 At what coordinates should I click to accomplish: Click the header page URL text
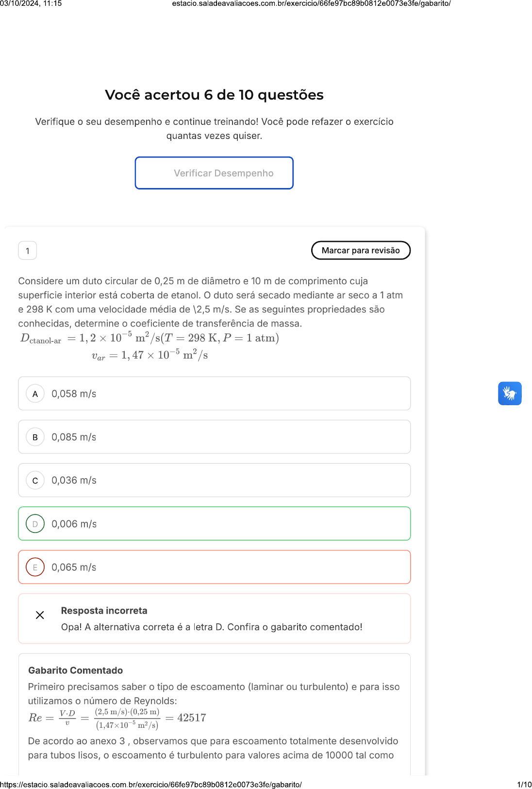click(x=311, y=3)
